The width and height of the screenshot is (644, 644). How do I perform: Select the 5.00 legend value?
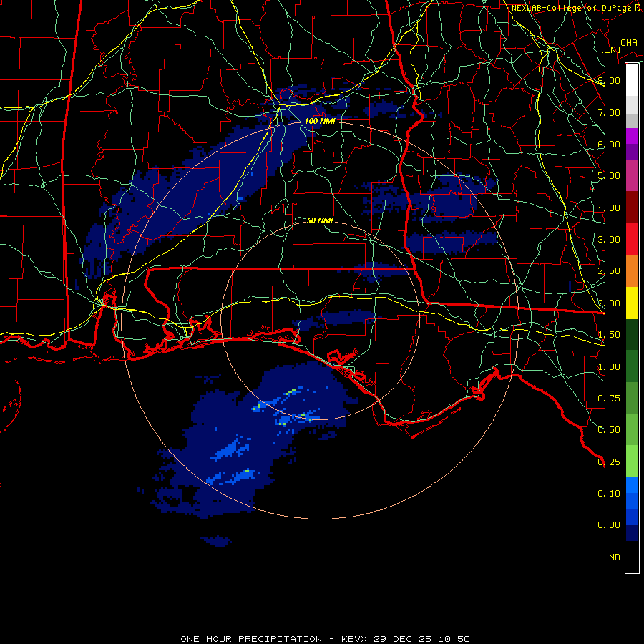tap(609, 176)
